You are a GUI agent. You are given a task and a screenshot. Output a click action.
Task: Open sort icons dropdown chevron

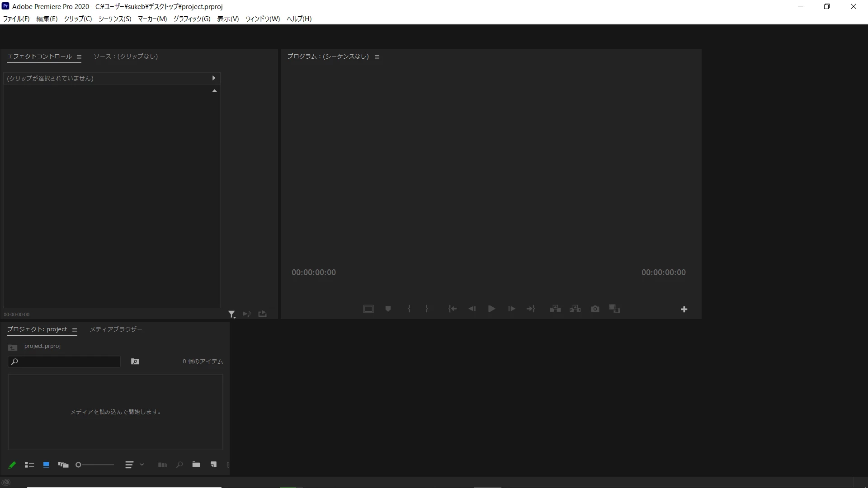click(142, 465)
